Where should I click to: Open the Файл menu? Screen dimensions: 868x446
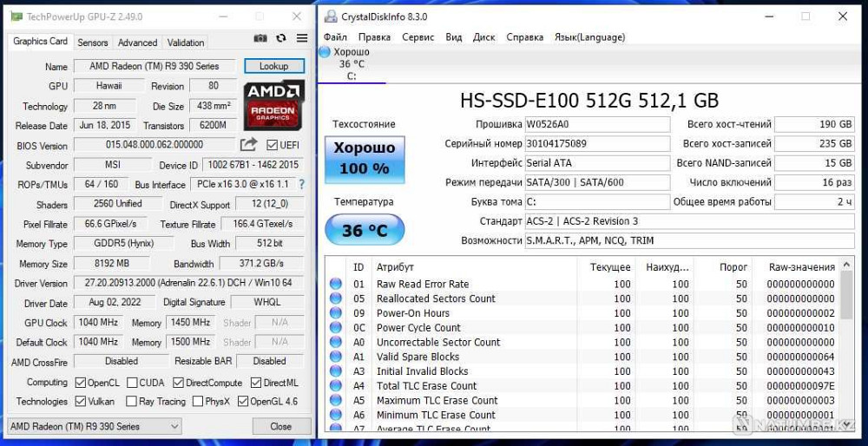(335, 37)
